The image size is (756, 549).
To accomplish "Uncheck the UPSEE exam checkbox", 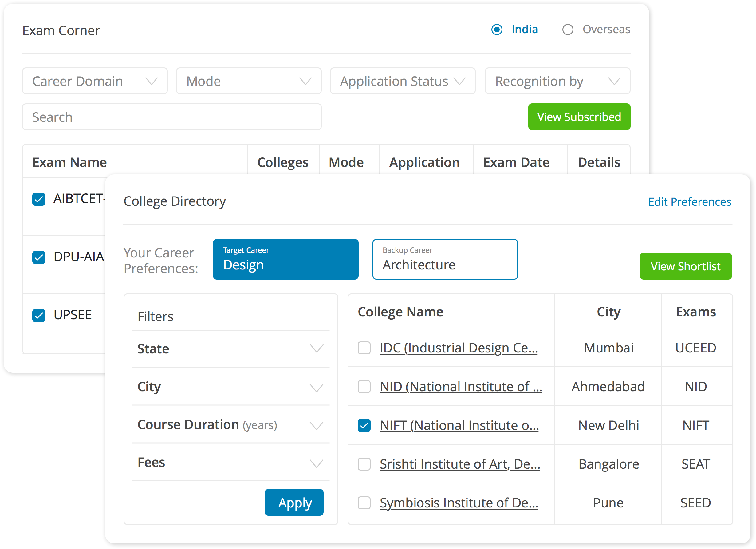I will click(x=39, y=315).
